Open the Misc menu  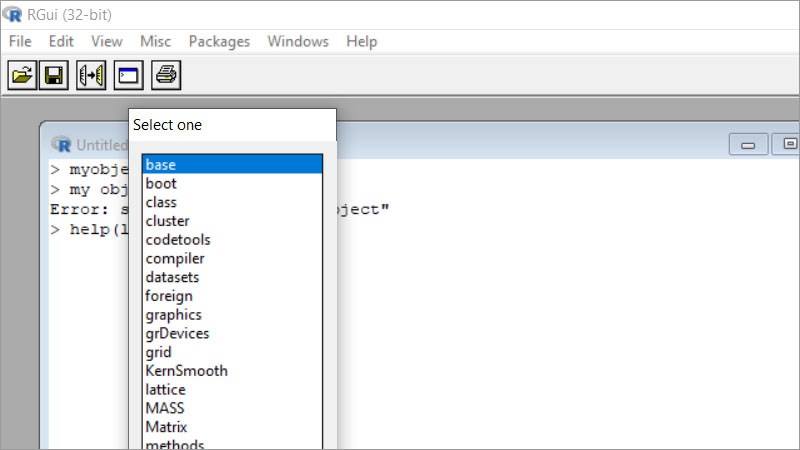(156, 41)
